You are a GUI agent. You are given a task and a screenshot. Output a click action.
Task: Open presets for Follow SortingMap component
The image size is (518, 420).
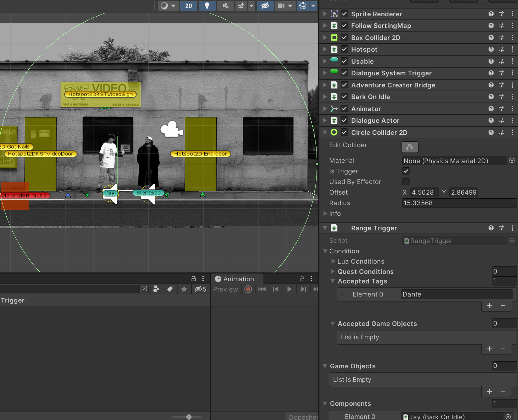(502, 25)
